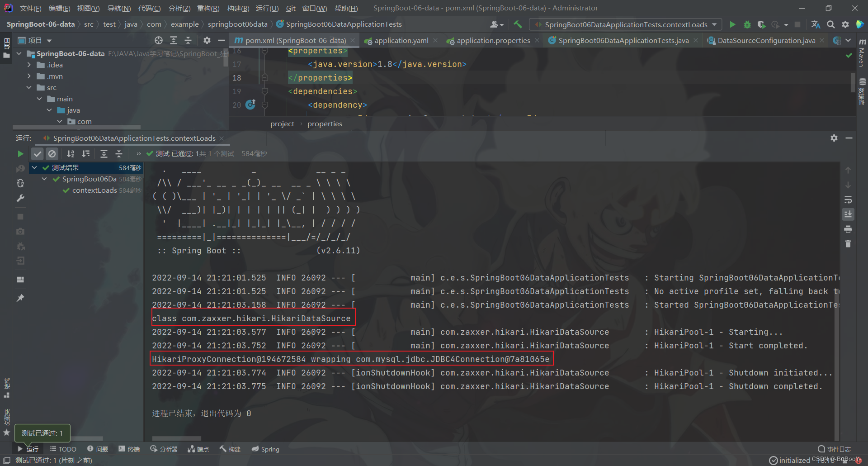Click the Debug bug icon in top toolbar

[747, 24]
